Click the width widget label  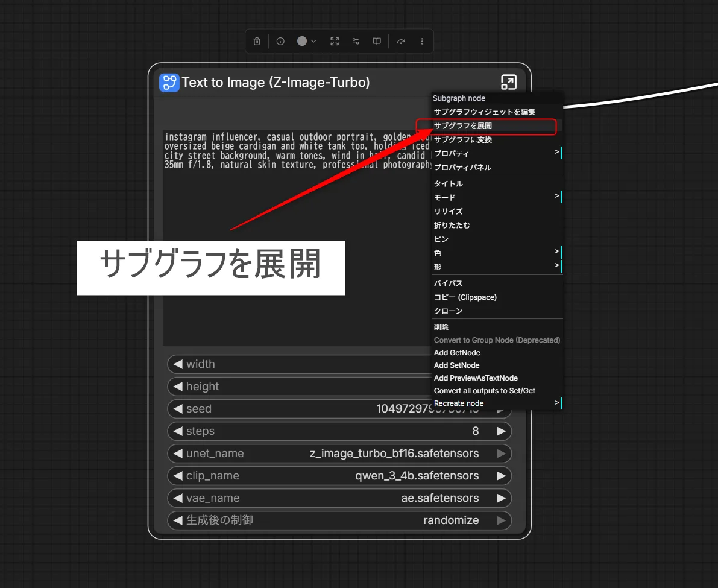pyautogui.click(x=201, y=364)
